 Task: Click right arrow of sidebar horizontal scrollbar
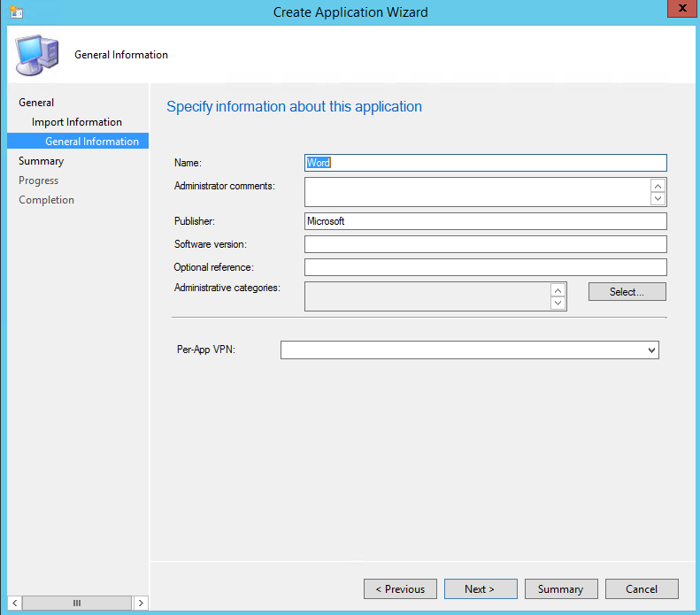[x=141, y=603]
